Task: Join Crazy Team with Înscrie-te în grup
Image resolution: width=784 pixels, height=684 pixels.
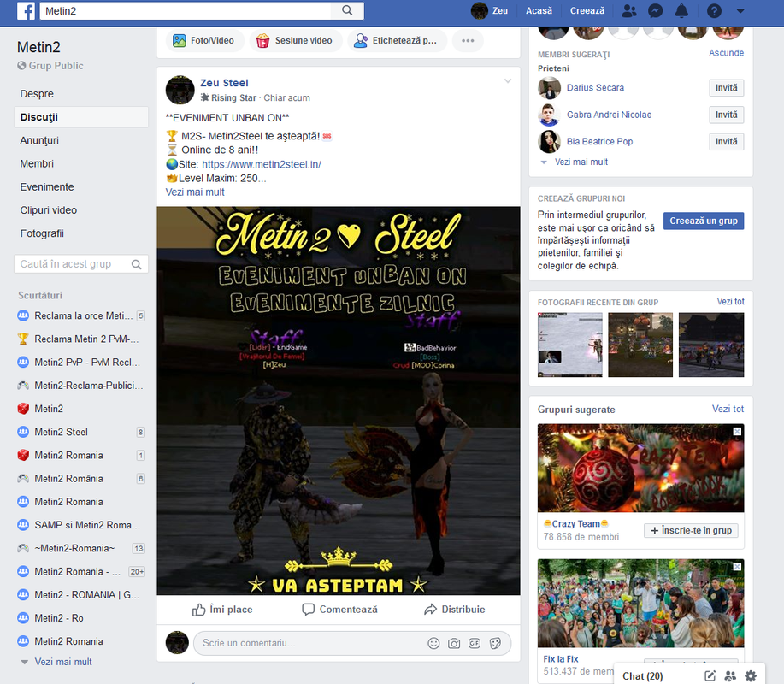Action: click(691, 530)
